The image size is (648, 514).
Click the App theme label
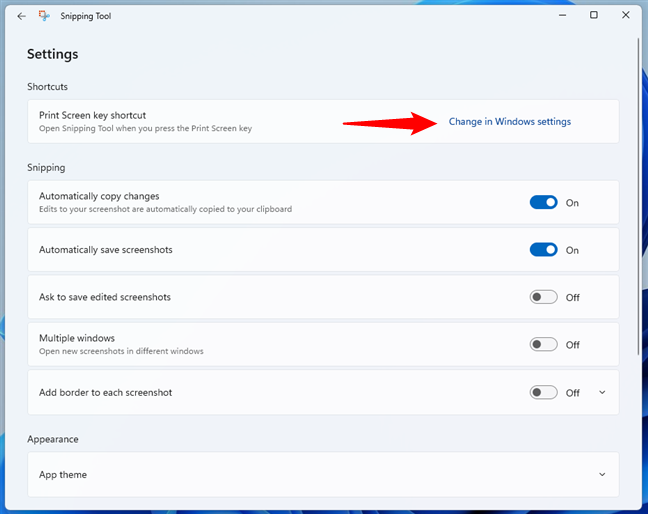point(63,475)
